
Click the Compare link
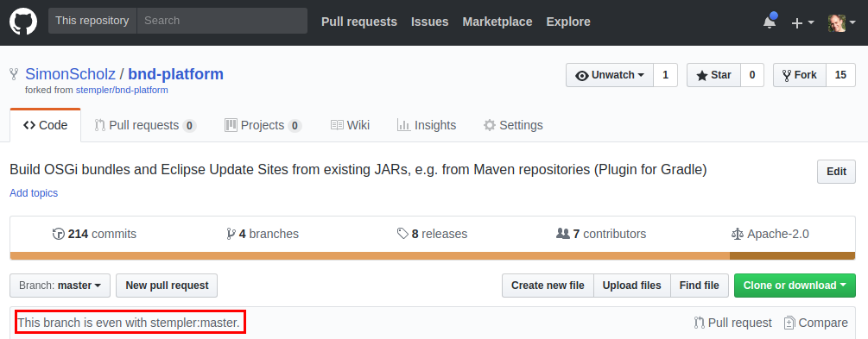(815, 323)
